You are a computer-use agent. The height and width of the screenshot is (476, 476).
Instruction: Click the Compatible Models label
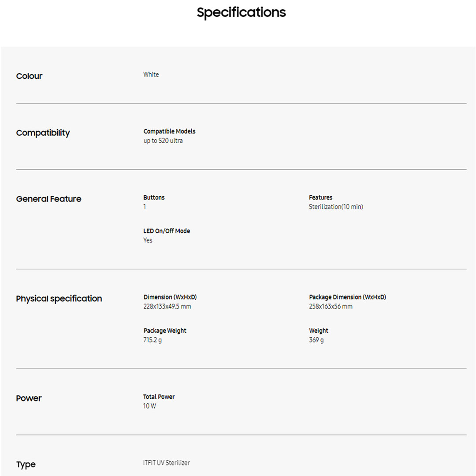tap(169, 131)
